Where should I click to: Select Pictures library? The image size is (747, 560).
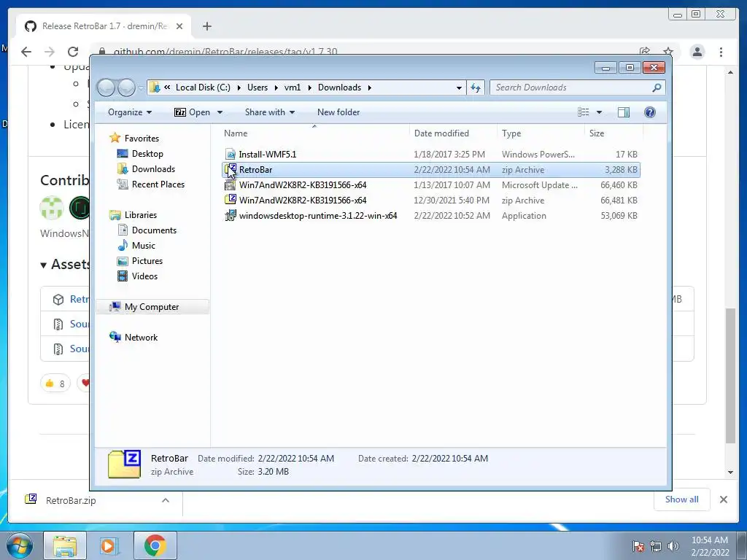coord(147,261)
